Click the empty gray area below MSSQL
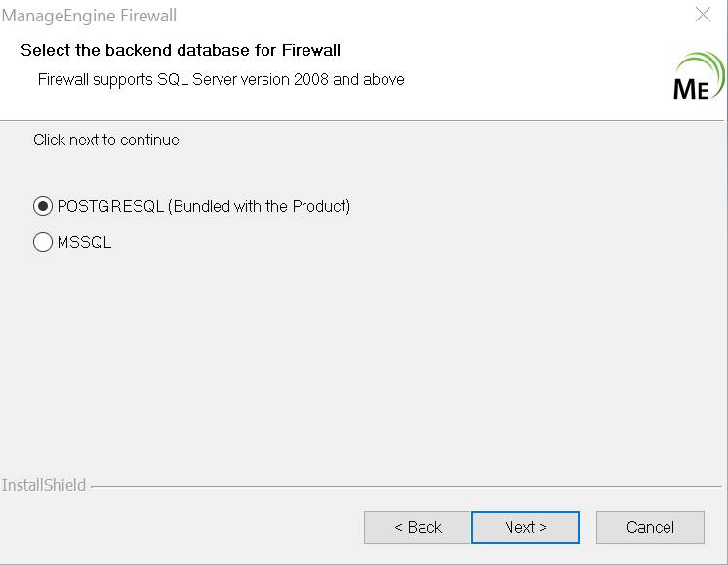The image size is (728, 565). (x=361, y=361)
